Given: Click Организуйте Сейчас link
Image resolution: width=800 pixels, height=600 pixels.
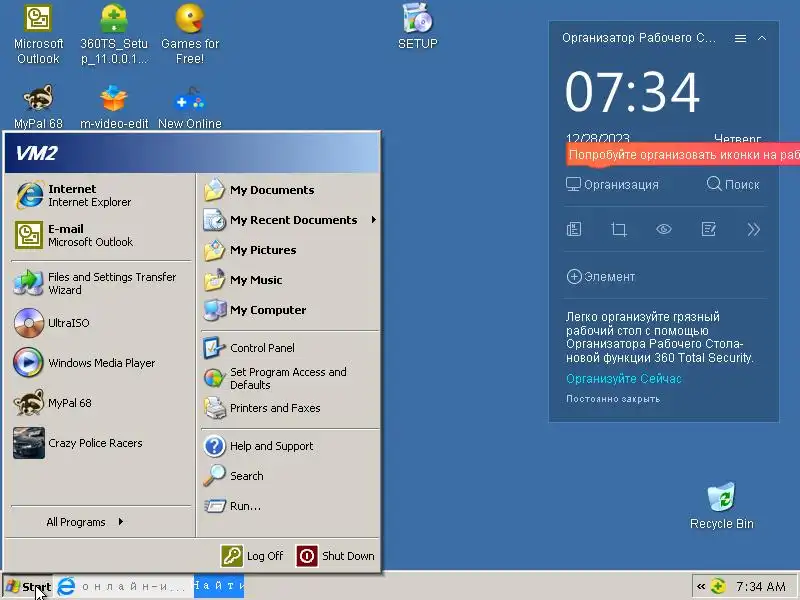Looking at the screenshot, I should pyautogui.click(x=623, y=379).
